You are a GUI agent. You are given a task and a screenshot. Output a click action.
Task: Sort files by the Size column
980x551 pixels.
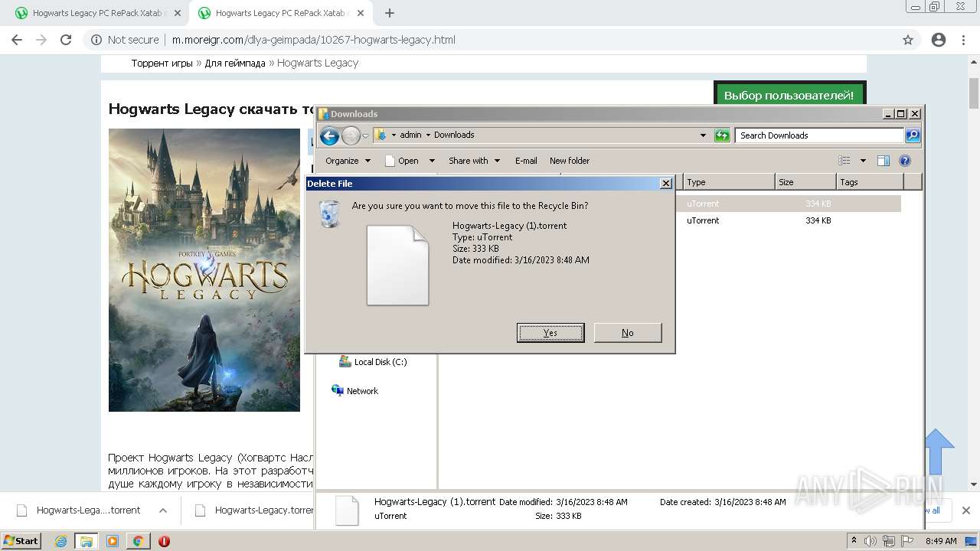point(805,182)
